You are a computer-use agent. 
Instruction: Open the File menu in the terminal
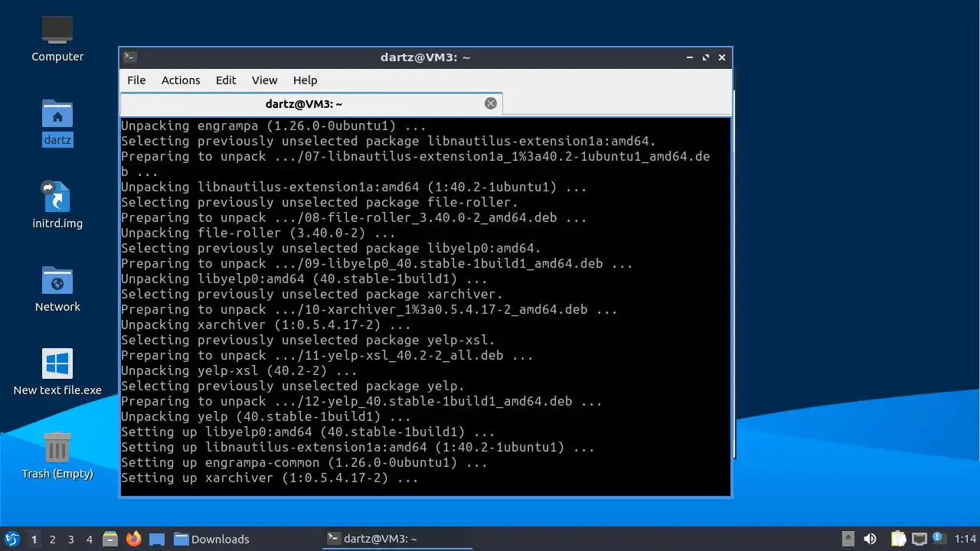coord(136,80)
